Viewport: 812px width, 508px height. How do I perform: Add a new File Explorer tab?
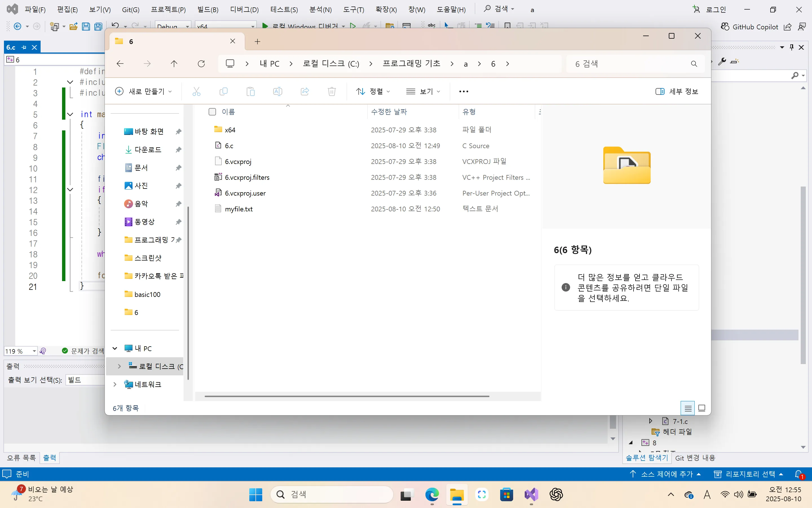pos(257,41)
